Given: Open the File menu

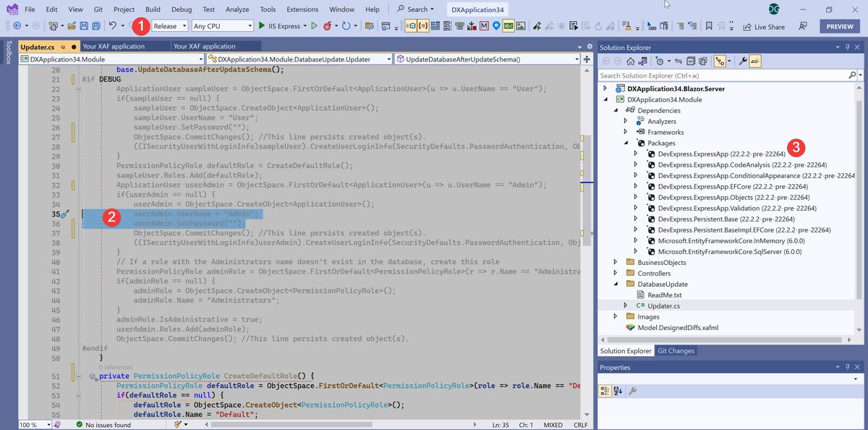Looking at the screenshot, I should pos(30,9).
